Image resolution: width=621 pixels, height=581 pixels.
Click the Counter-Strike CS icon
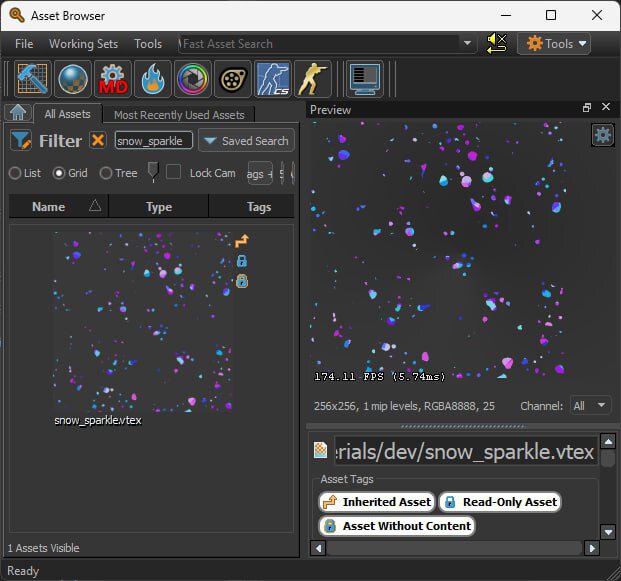[x=272, y=79]
